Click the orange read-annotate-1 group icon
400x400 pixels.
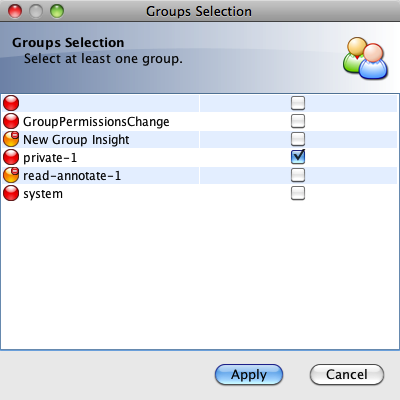(x=11, y=175)
